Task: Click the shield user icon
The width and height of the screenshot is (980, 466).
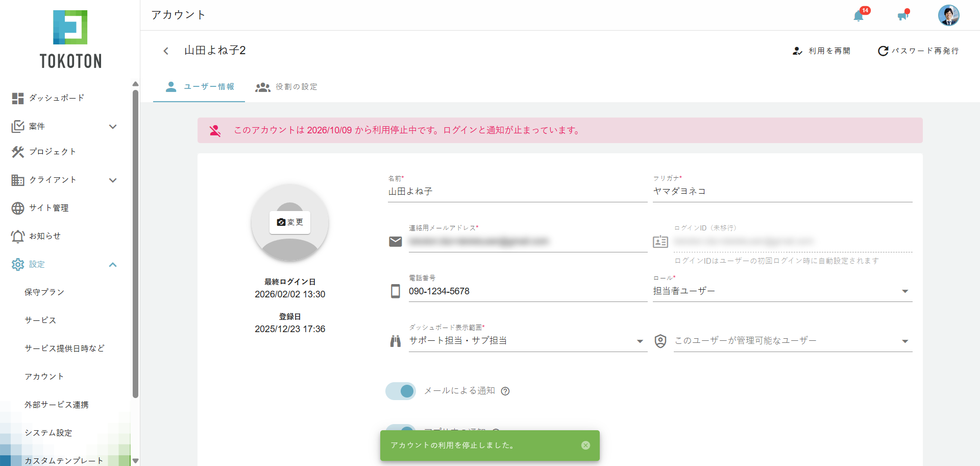Action: [660, 341]
